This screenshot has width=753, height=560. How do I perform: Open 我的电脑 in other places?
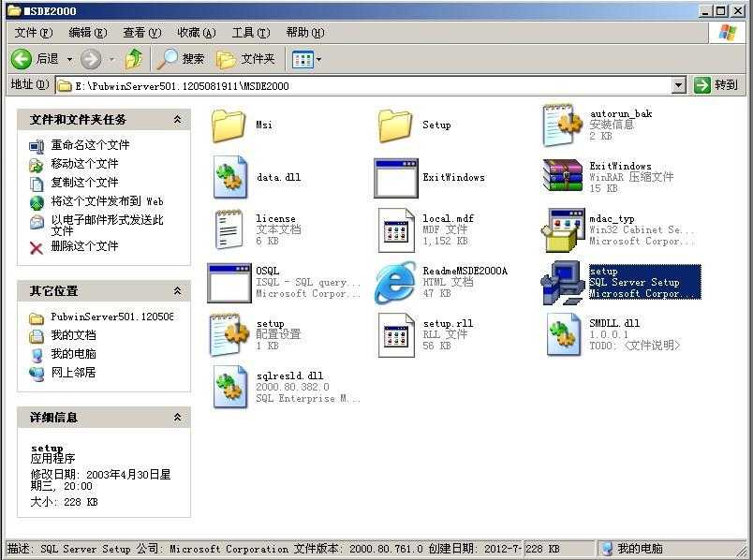click(x=73, y=354)
